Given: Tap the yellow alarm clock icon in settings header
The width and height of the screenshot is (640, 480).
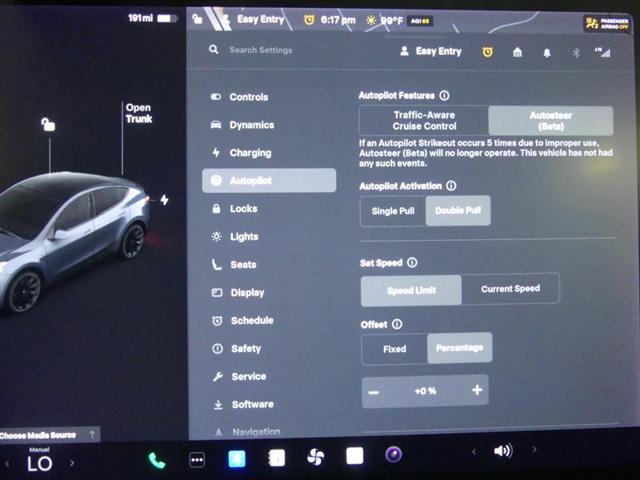Looking at the screenshot, I should [x=487, y=52].
